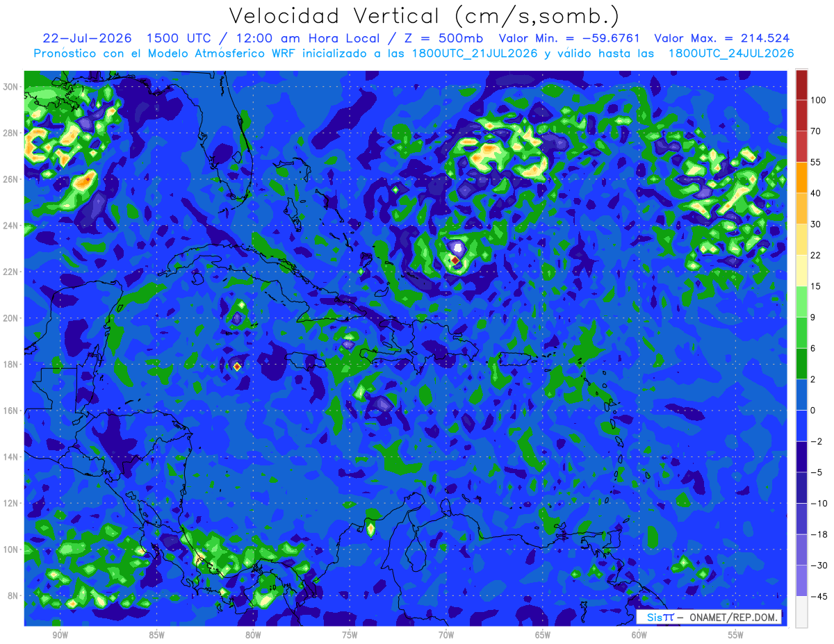Select the '55' value on the color scale

click(816, 162)
